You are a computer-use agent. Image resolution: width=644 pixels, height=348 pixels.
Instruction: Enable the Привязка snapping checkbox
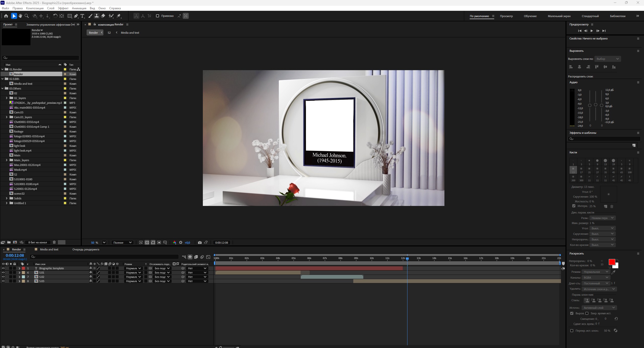click(x=158, y=16)
